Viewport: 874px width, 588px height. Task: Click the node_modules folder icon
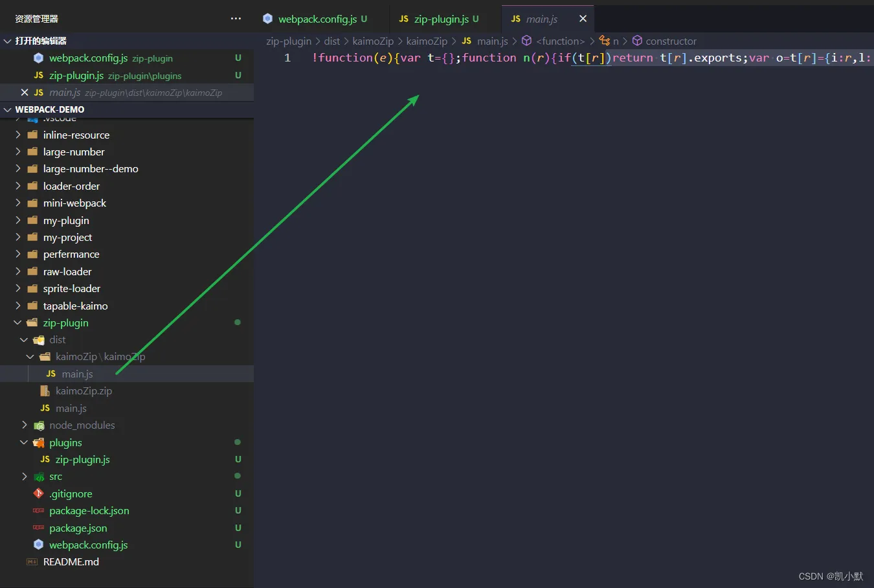click(x=39, y=425)
